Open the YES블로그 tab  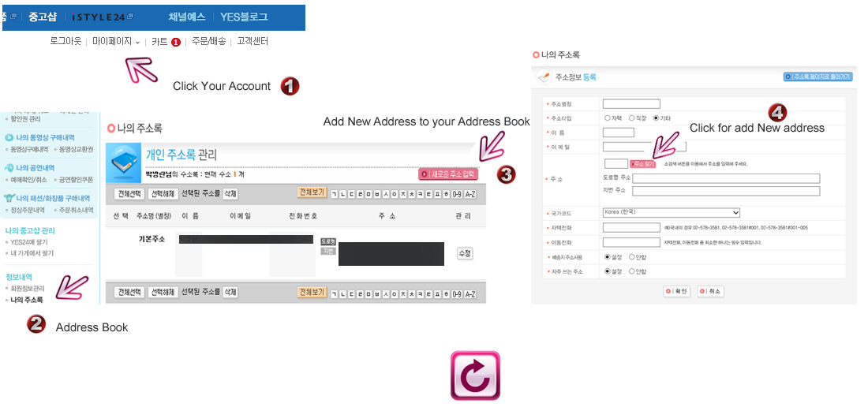(244, 17)
